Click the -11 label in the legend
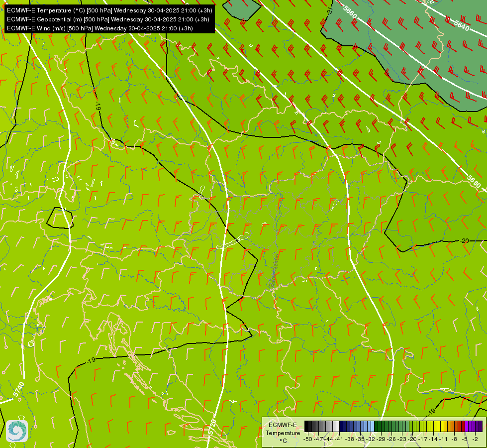 pos(444,439)
